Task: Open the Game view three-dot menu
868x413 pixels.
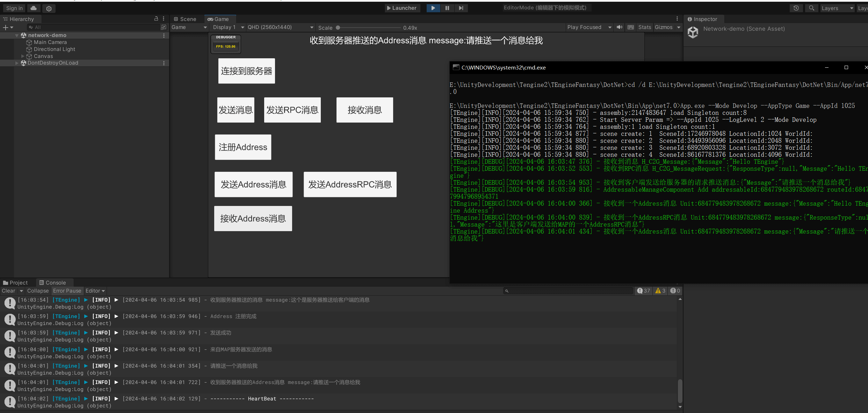Action: tap(677, 19)
